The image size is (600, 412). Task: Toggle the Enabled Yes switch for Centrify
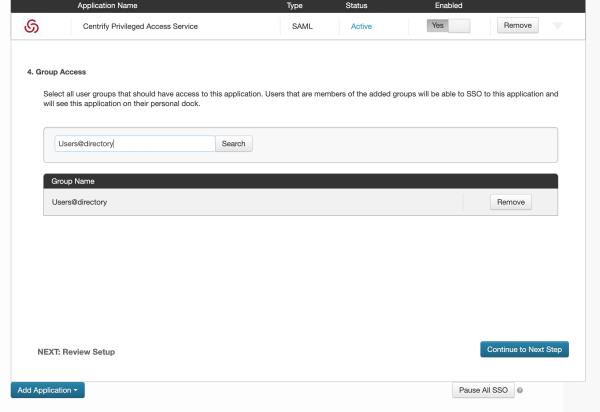click(x=448, y=26)
